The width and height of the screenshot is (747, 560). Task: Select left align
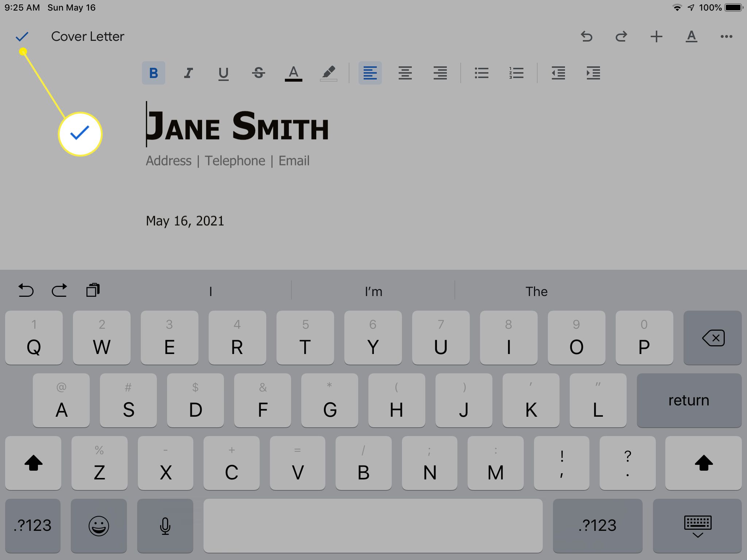370,73
